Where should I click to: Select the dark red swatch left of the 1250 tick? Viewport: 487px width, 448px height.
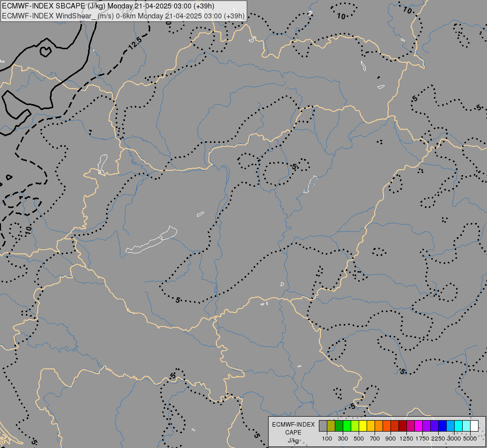click(x=403, y=426)
